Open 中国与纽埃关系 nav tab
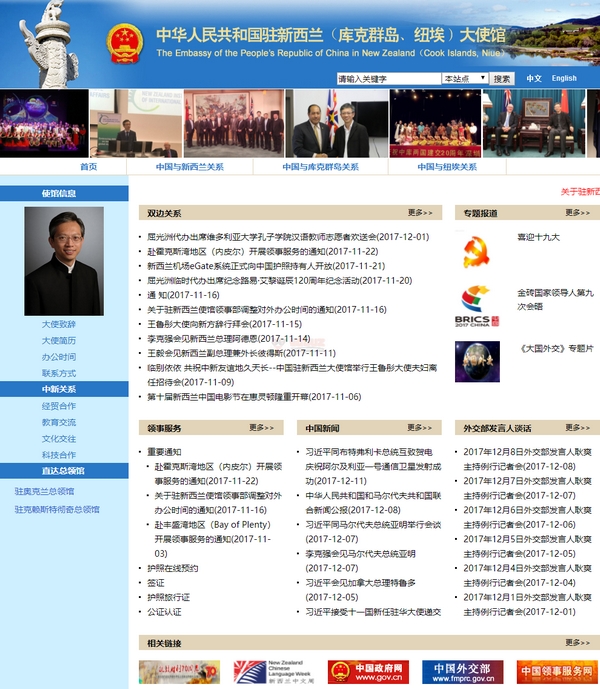Viewport: 600px width, 689px height. 447,167
